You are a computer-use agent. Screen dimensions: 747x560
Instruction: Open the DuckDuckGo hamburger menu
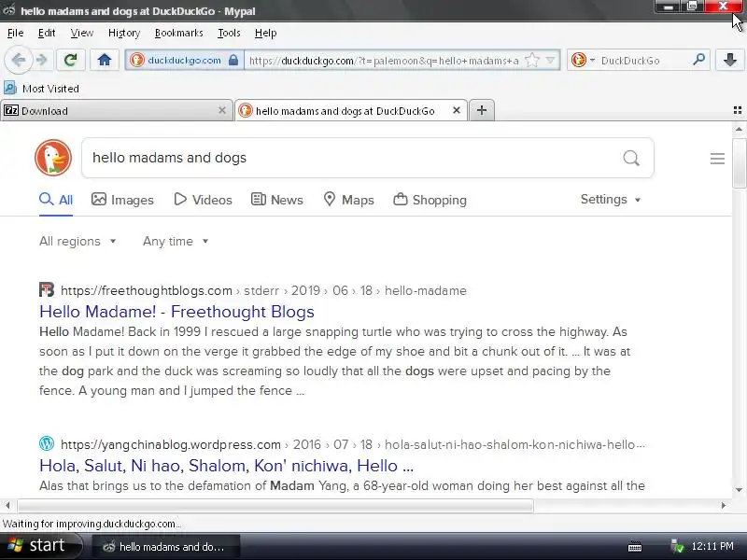(717, 159)
